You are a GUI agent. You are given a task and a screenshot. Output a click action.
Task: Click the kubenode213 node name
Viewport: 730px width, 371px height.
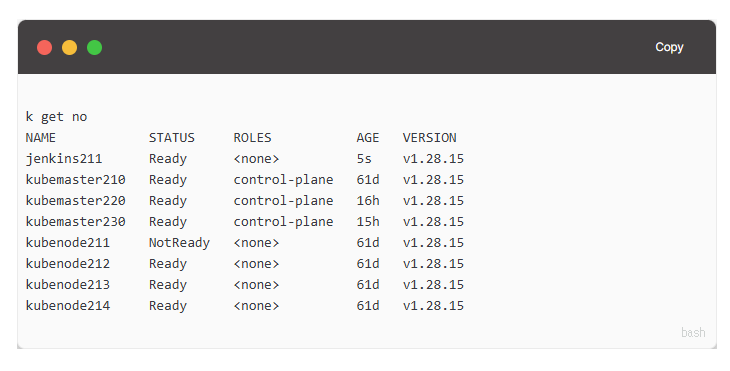point(68,284)
